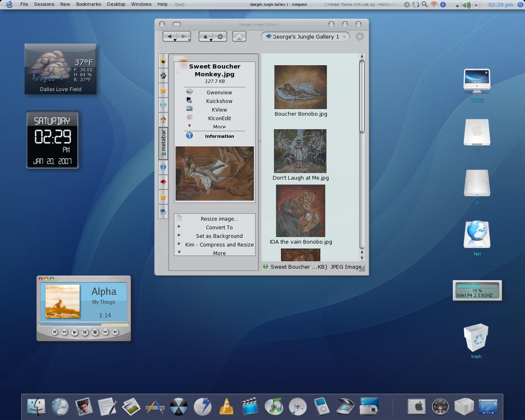Open the Bookmarks menu

pyautogui.click(x=89, y=4)
